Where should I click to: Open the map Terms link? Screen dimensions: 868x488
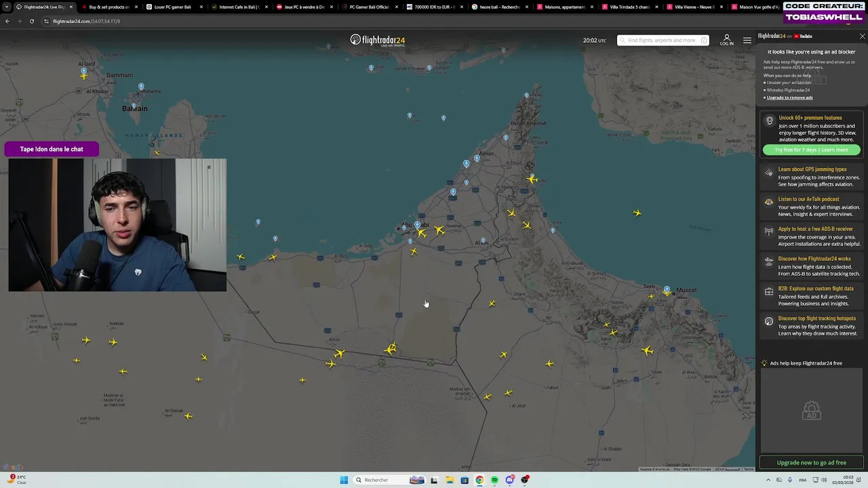(x=748, y=469)
